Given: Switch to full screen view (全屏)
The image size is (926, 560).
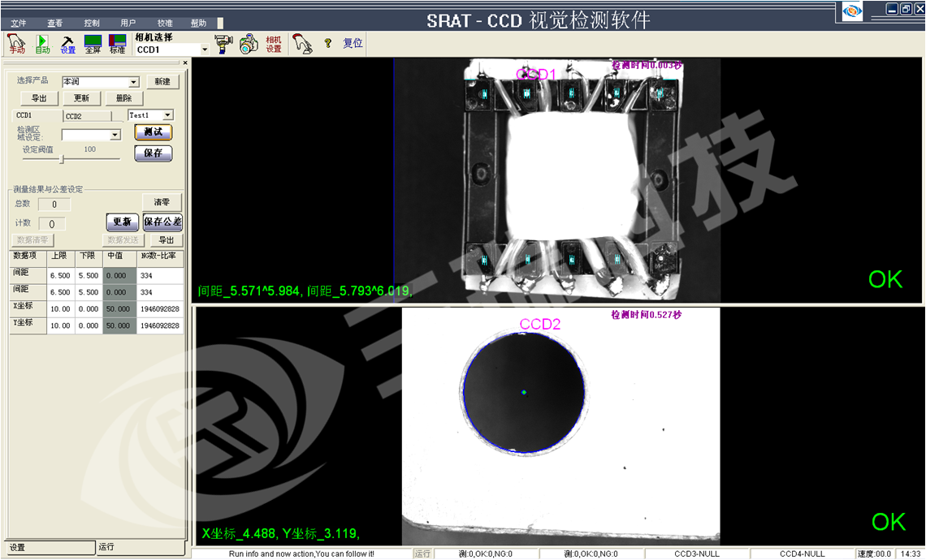Looking at the screenshot, I should coord(93,44).
